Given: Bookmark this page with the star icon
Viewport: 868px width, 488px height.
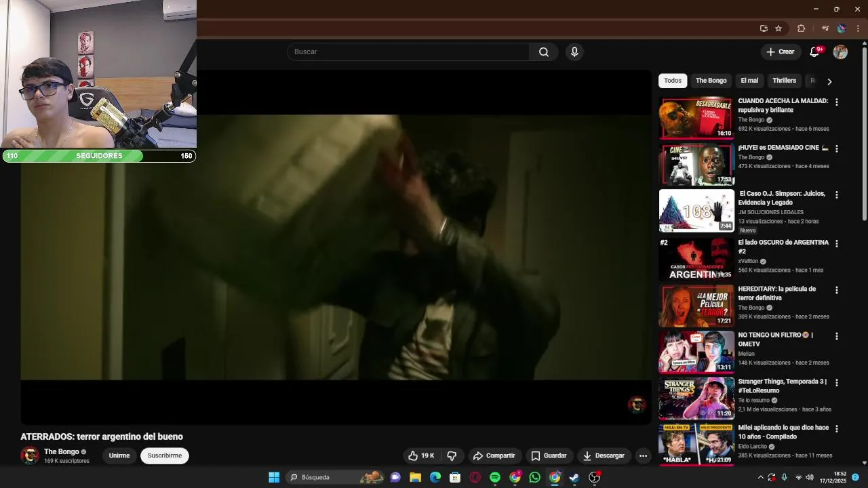Looking at the screenshot, I should tap(778, 28).
